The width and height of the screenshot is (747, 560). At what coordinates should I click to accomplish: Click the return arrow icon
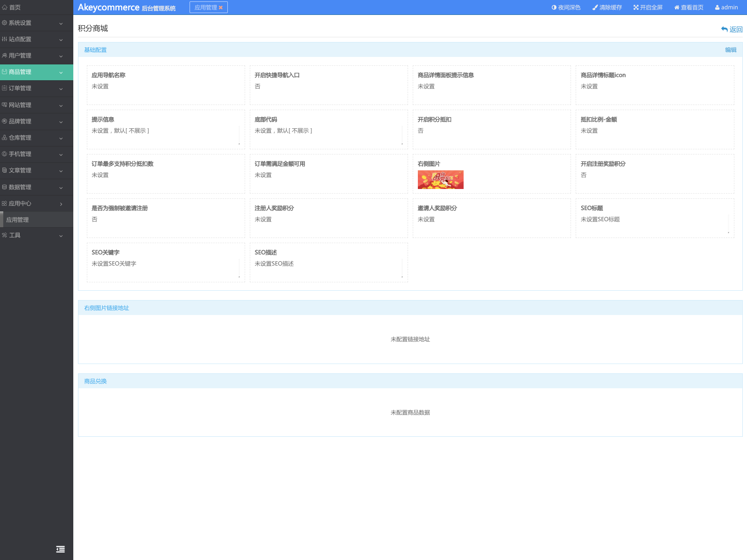point(725,29)
